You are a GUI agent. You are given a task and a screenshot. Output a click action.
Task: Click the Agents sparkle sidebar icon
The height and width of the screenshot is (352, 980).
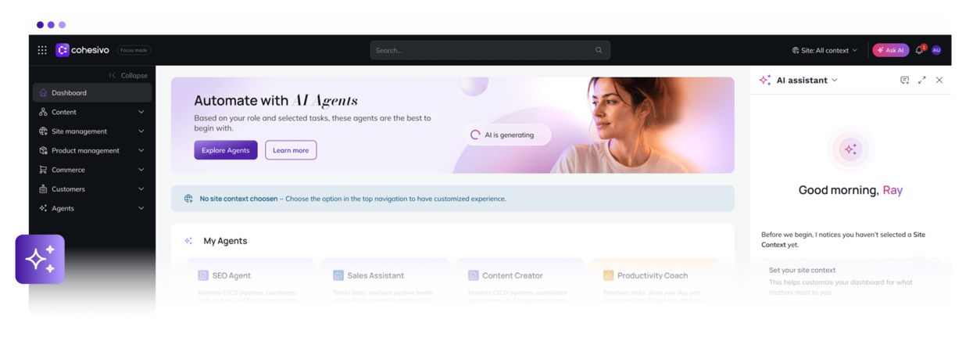click(x=43, y=208)
